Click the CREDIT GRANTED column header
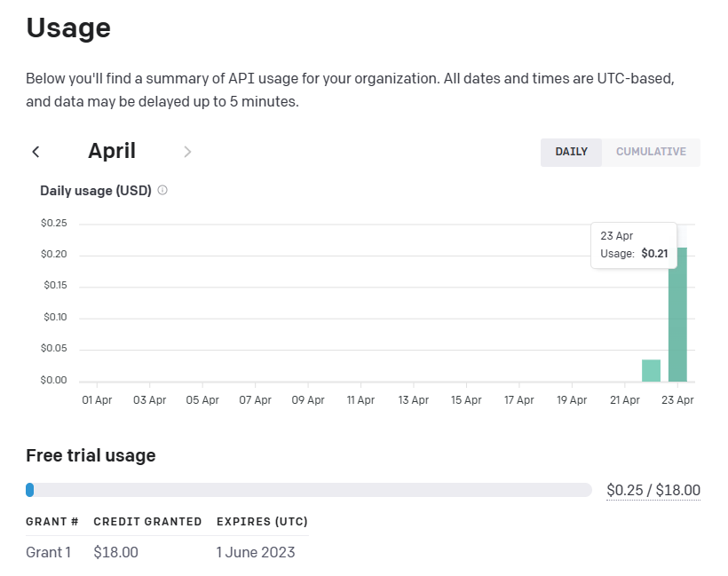 147,521
